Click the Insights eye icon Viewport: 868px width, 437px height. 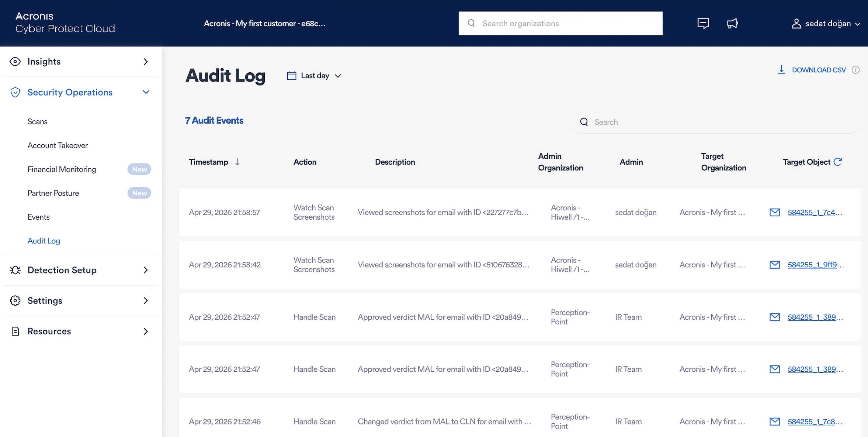(15, 62)
